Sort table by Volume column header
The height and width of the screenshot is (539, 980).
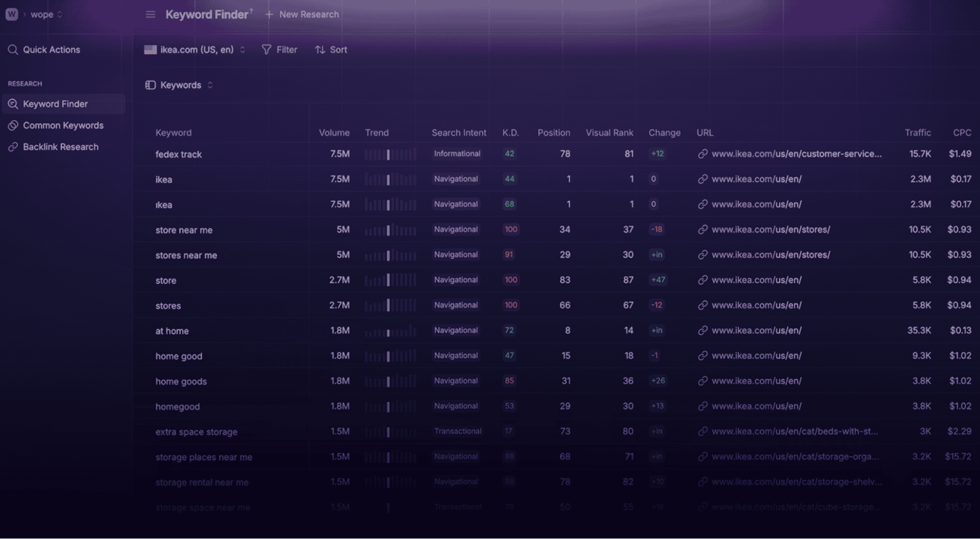(334, 132)
